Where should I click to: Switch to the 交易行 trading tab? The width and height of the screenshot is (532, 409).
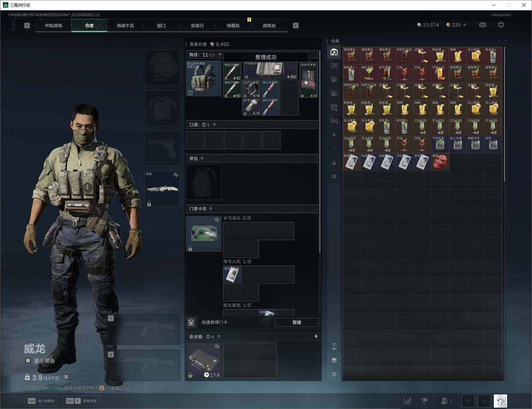click(197, 26)
